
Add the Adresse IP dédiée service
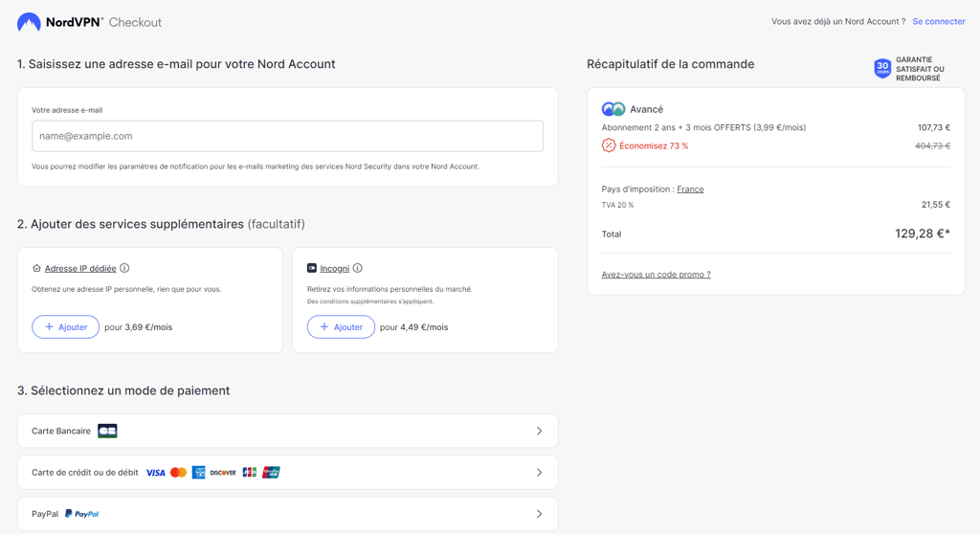66,327
